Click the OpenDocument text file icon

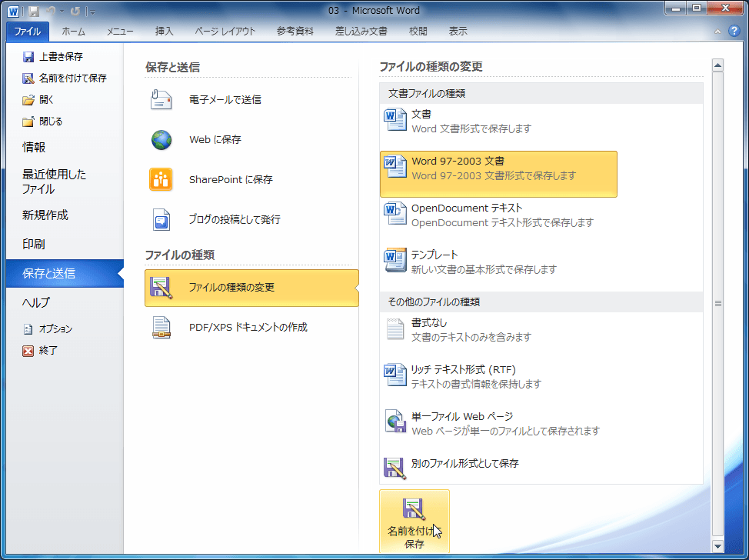coord(395,214)
